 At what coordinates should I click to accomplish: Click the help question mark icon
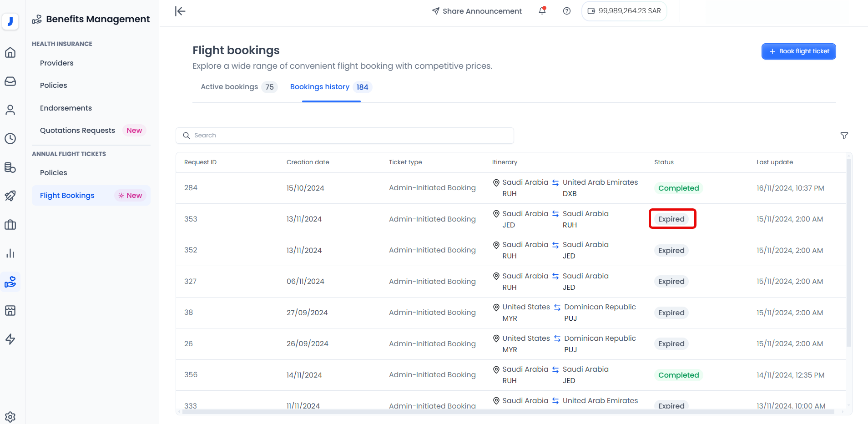(x=566, y=11)
